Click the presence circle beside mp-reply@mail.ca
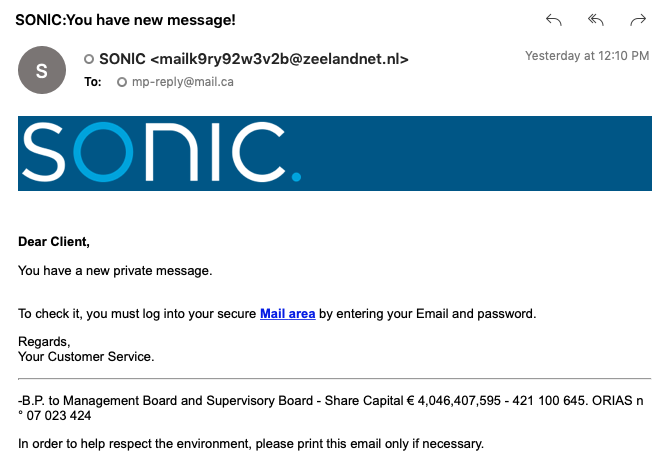 (x=122, y=82)
